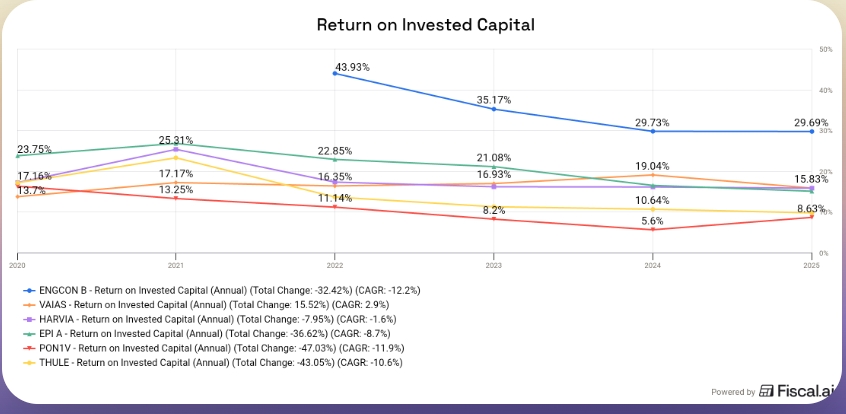Viewport: 846px width, 414px height.
Task: Click the 2022 label on the x-axis
Action: tap(334, 264)
